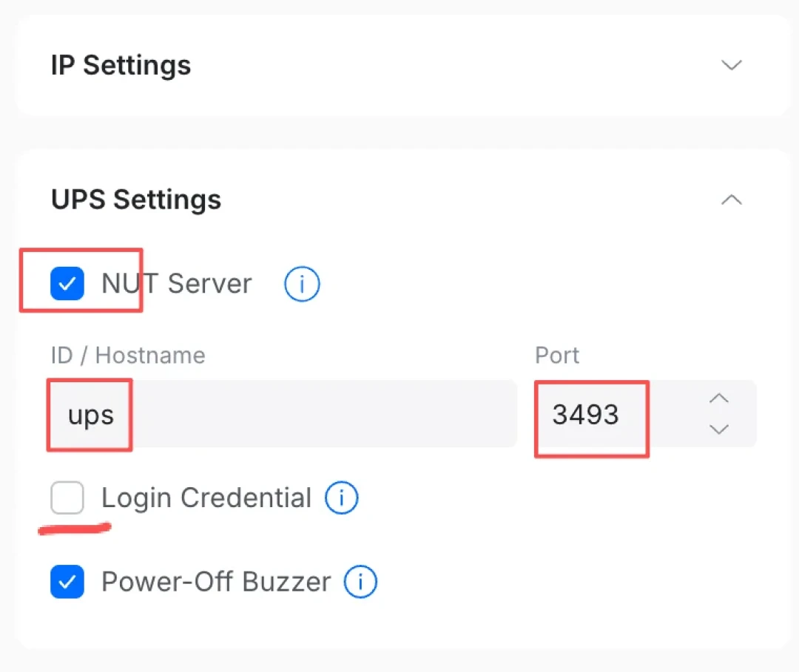Decrease the Port value with the down arrow
Image resolution: width=799 pixels, height=672 pixels.
click(x=719, y=430)
